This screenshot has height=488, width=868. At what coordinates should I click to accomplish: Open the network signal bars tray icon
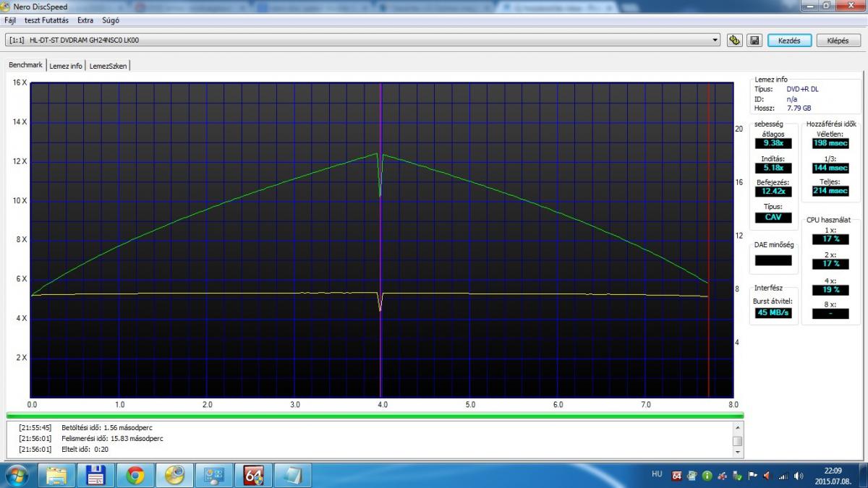[782, 476]
